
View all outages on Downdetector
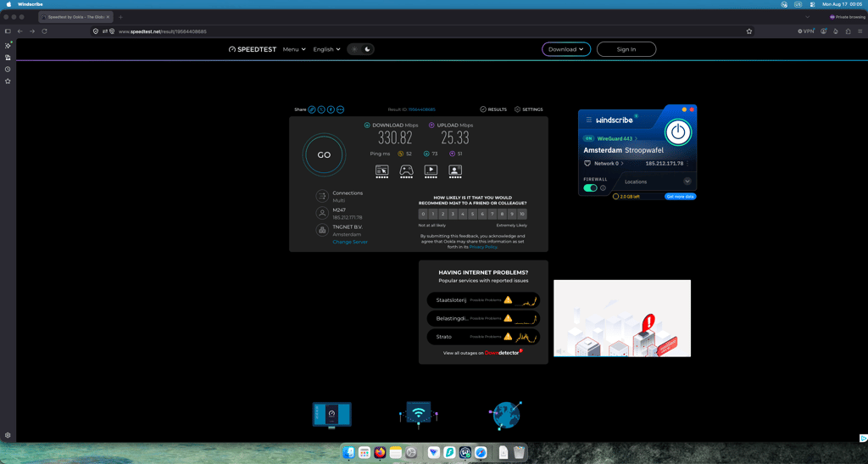(x=482, y=353)
